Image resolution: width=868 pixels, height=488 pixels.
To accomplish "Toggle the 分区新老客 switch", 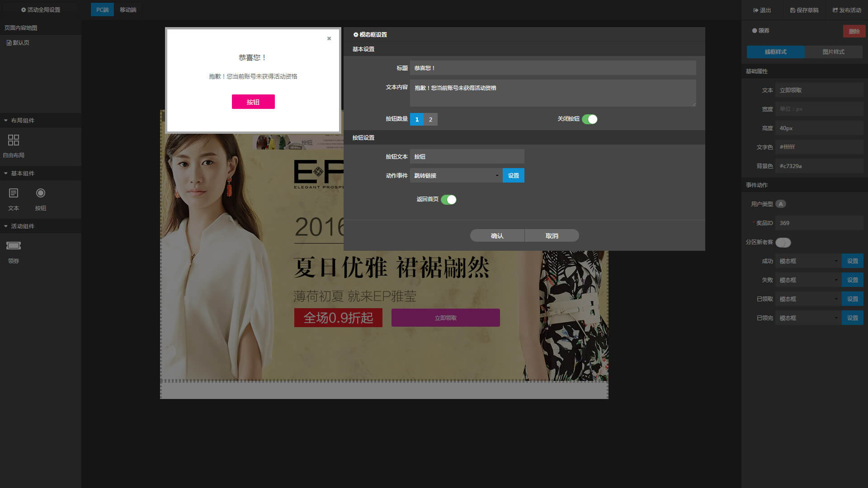I will click(783, 242).
